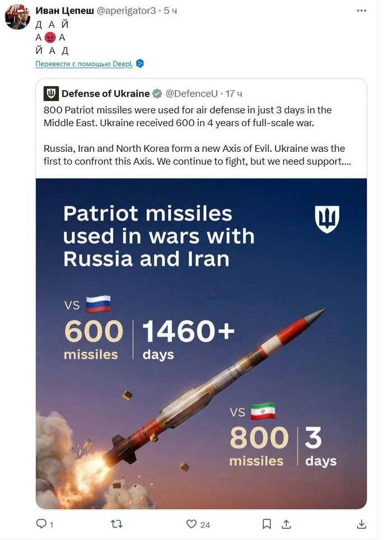This screenshot has width=392, height=540.
Task: Click the angry face emoji in the tweet
Action: pyautogui.click(x=50, y=38)
